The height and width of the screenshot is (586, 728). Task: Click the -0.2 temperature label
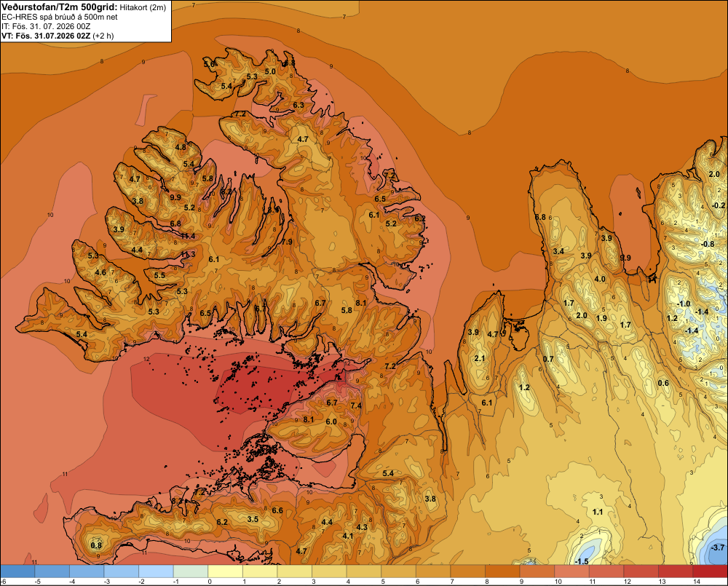point(719,205)
